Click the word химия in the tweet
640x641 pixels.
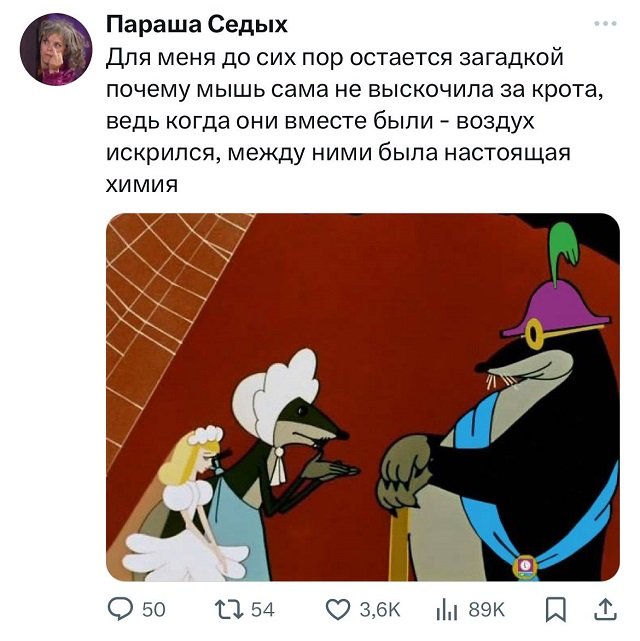pyautogui.click(x=142, y=185)
